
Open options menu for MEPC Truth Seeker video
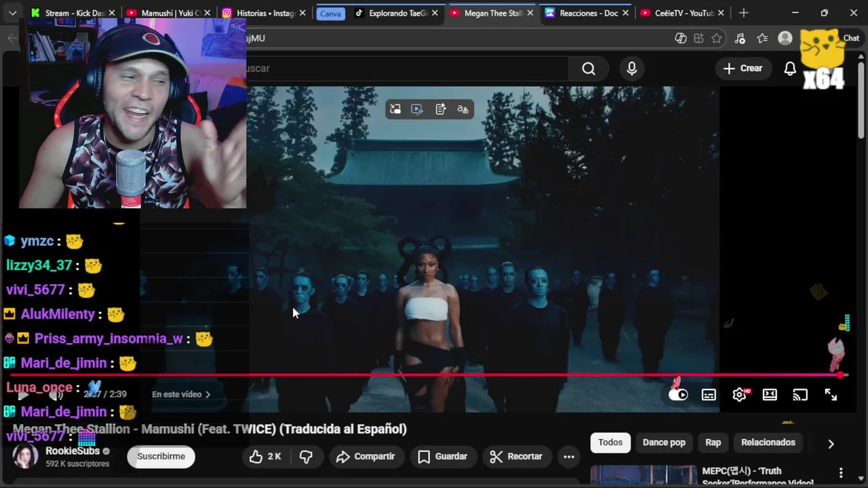[x=841, y=473]
